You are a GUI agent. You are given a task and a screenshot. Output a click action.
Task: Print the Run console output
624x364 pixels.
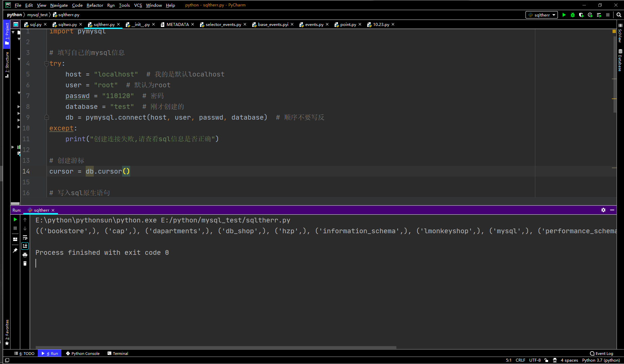click(25, 255)
